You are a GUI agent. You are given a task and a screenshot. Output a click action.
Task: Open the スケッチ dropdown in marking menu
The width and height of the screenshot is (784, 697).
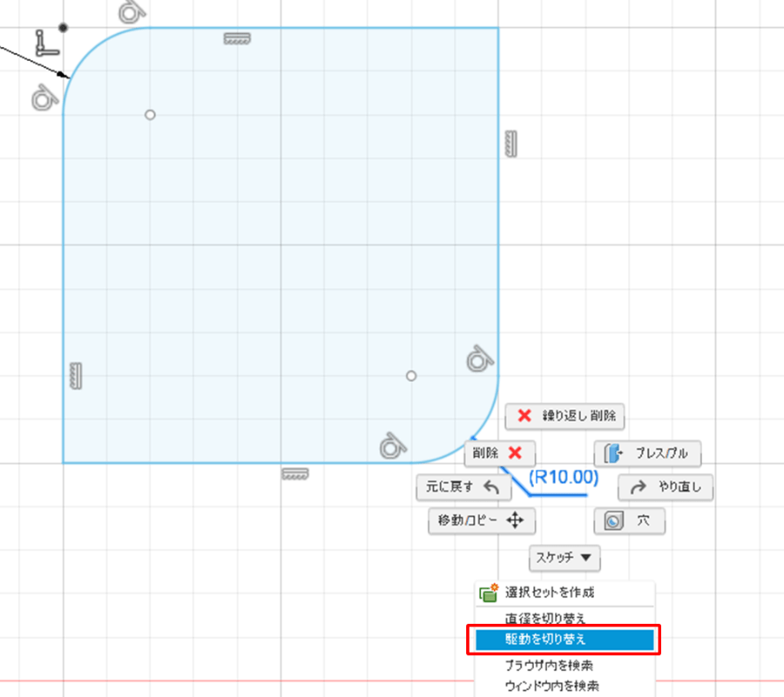[564, 558]
